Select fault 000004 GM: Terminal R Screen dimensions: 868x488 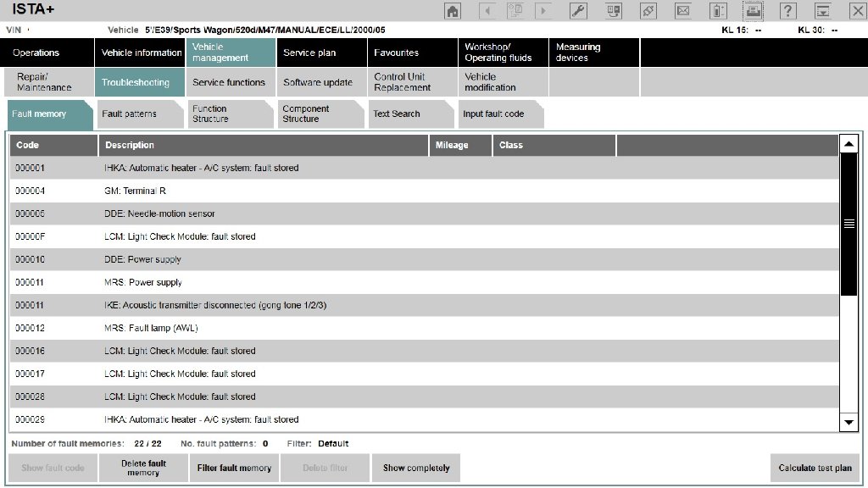424,191
